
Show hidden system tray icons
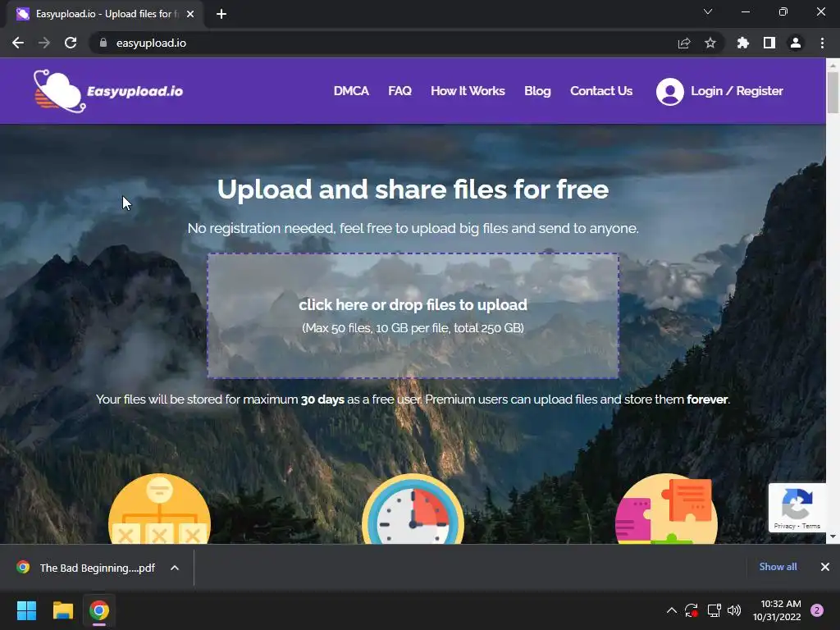pos(671,610)
